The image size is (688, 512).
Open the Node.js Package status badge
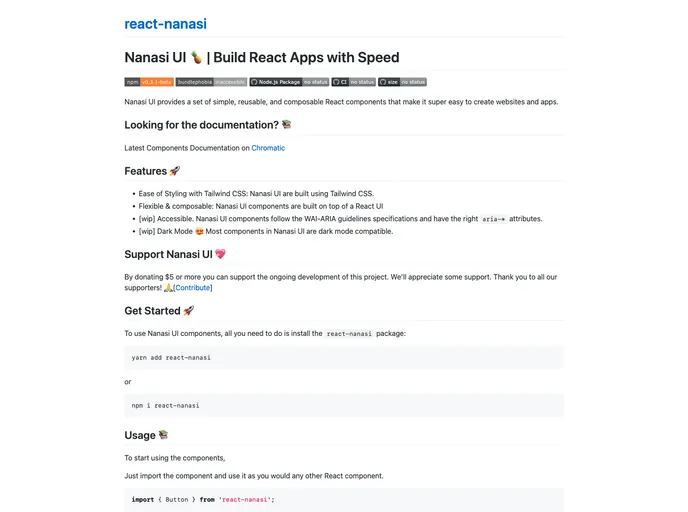(289, 82)
